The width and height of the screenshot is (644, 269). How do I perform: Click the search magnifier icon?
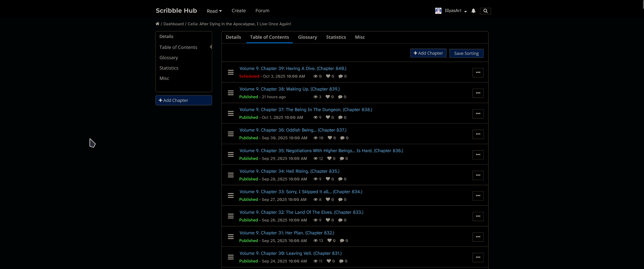tap(485, 11)
